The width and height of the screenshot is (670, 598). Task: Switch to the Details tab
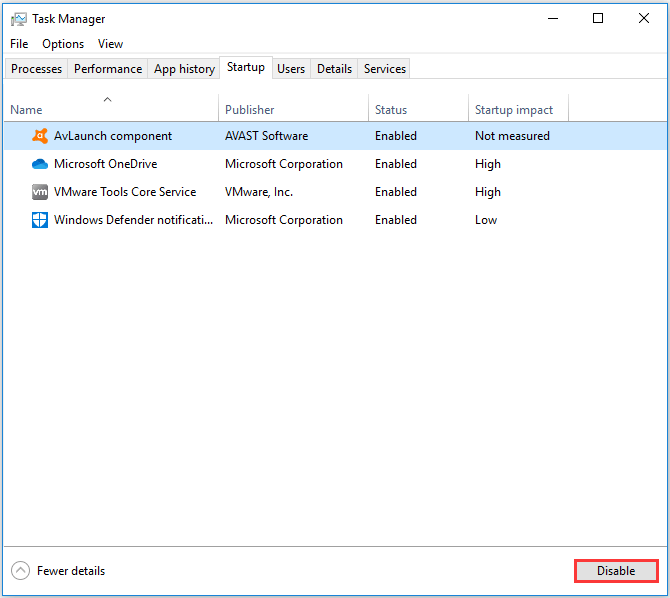point(334,69)
